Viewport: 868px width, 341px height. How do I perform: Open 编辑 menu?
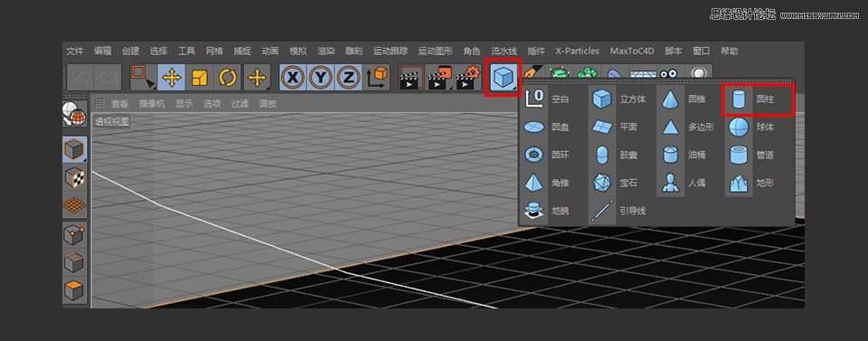pyautogui.click(x=102, y=51)
